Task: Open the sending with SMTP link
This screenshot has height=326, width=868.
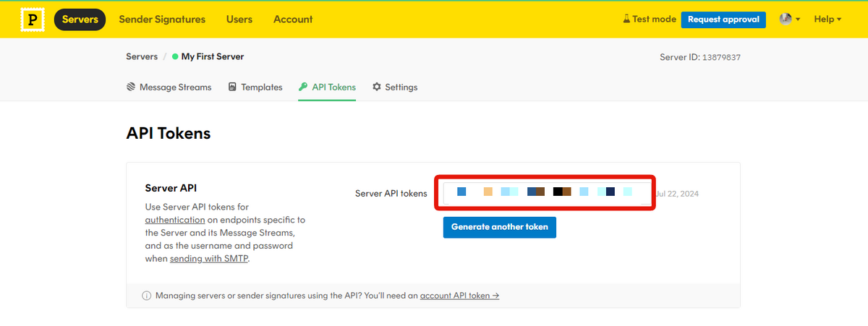Action: (x=209, y=259)
